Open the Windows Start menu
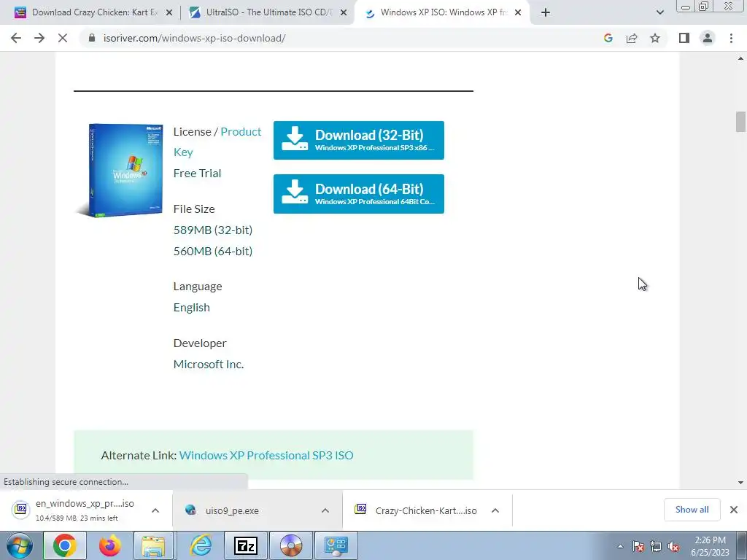This screenshot has height=560, width=747. pos(19,545)
